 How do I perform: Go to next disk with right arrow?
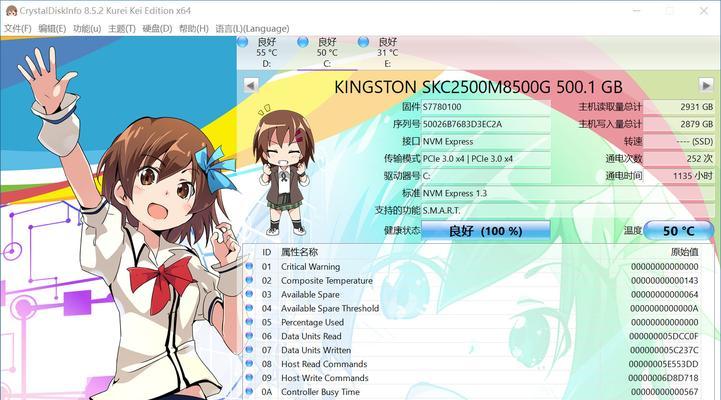click(706, 86)
